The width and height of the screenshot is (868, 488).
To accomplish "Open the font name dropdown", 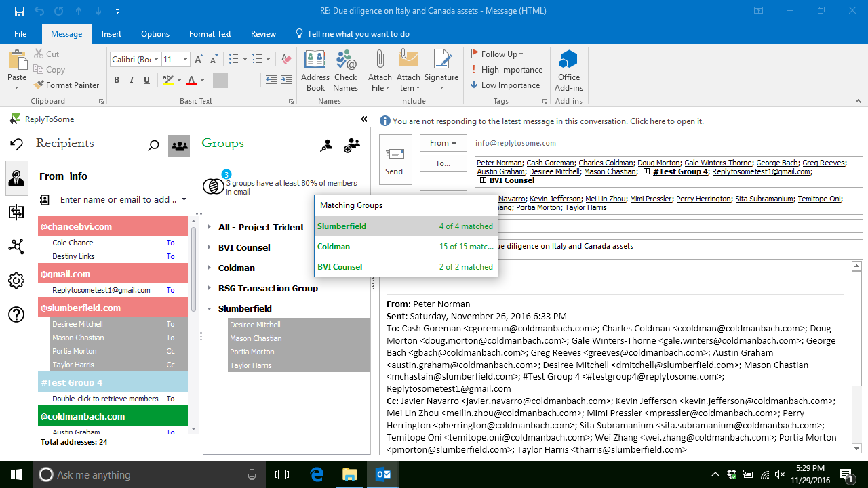I will click(x=156, y=60).
